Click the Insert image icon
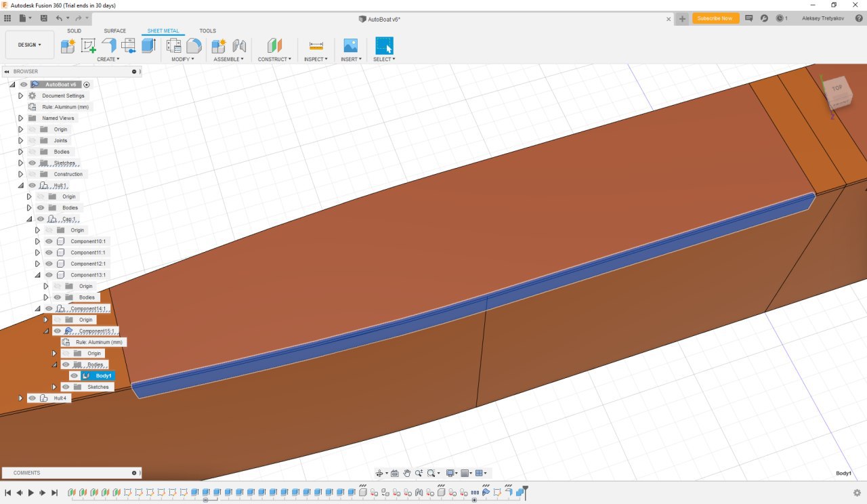This screenshot has height=504, width=867. (350, 46)
